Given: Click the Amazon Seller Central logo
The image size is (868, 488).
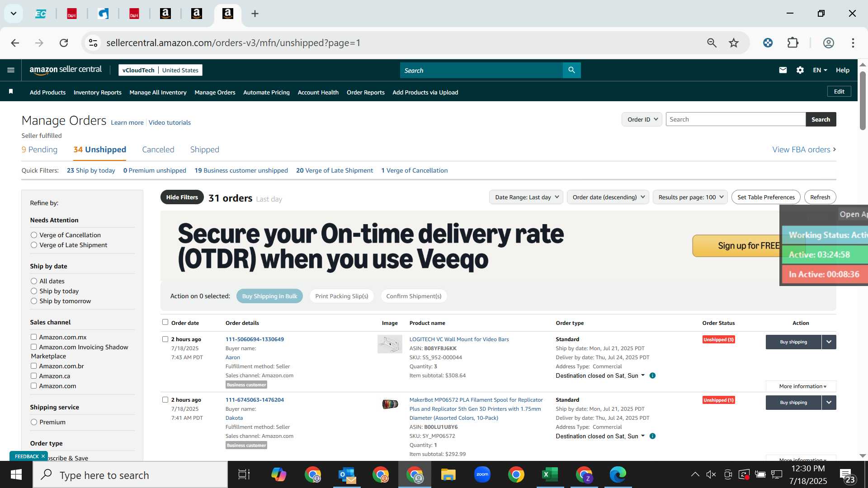Looking at the screenshot, I should click(66, 70).
